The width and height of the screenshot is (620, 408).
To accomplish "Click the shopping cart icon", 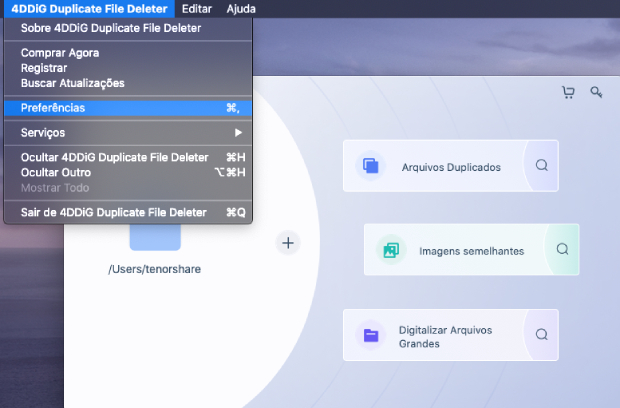I will point(568,93).
